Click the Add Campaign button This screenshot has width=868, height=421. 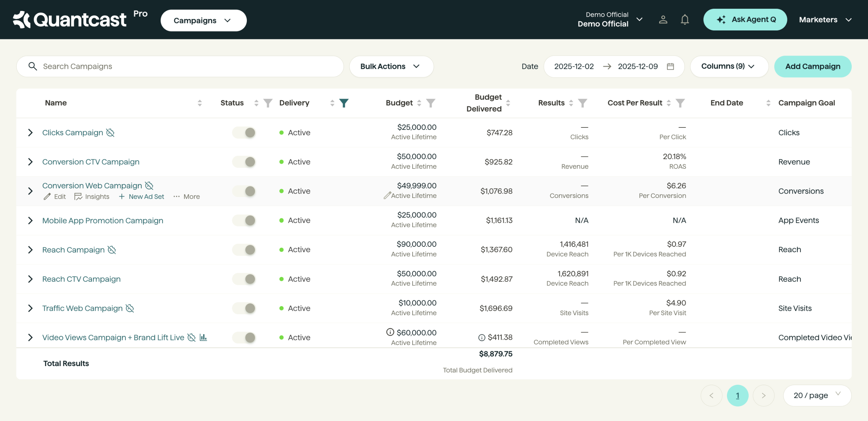point(812,66)
